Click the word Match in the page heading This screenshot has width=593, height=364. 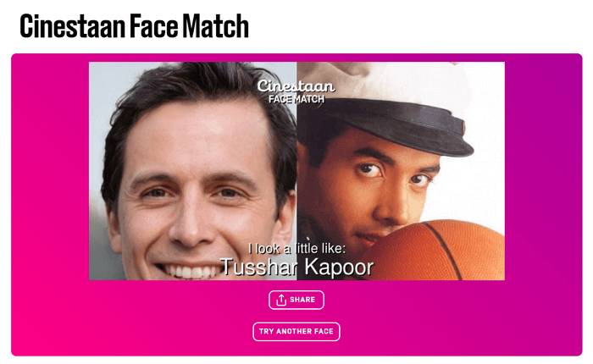point(215,26)
